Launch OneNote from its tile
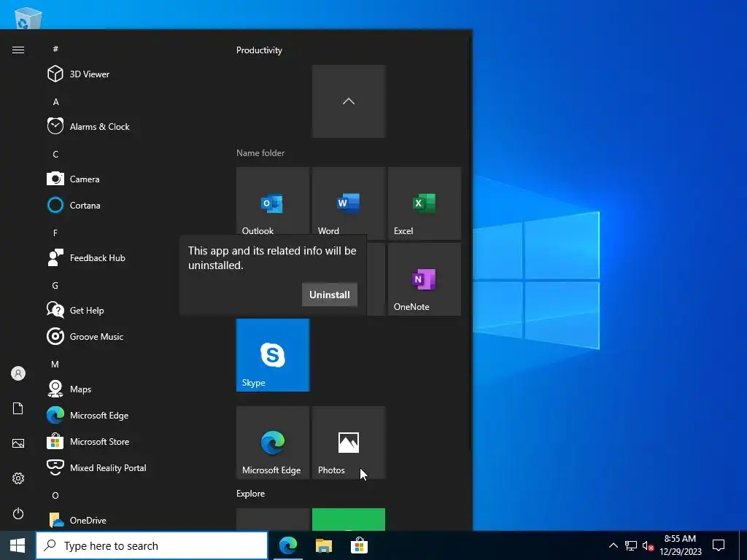The width and height of the screenshot is (747, 560). [x=425, y=279]
